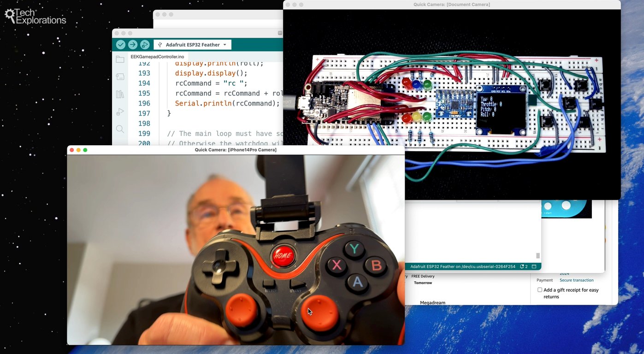
Task: Click line number 193 in the editor gutter
Action: [x=144, y=73]
